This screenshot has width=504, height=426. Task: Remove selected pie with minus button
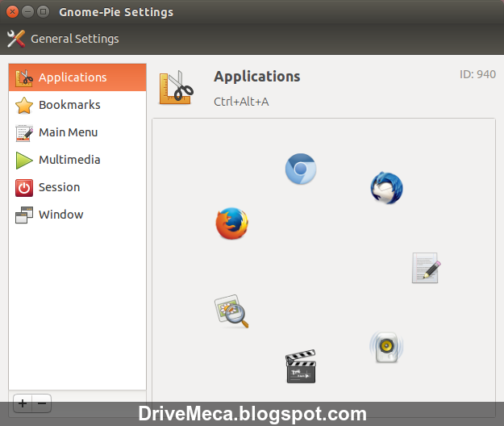42,403
